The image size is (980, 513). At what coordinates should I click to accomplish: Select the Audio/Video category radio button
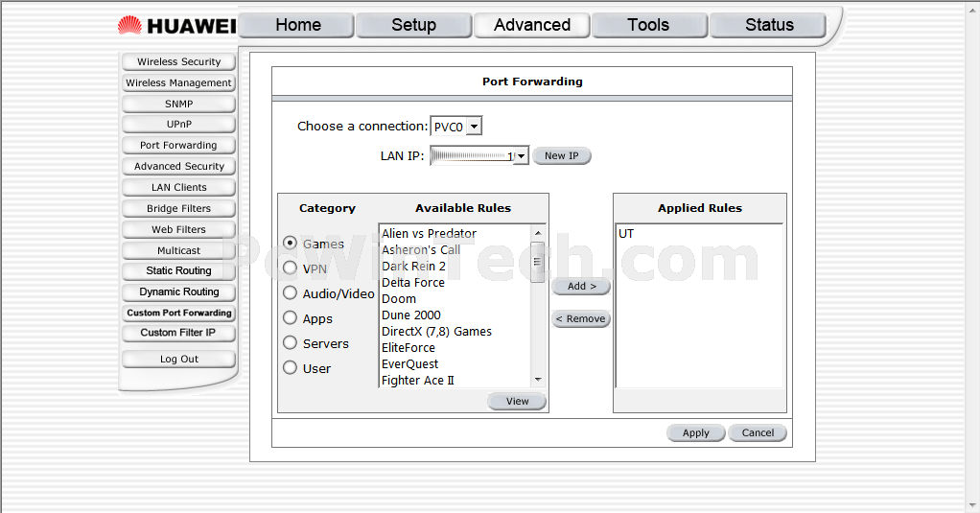[x=290, y=293]
